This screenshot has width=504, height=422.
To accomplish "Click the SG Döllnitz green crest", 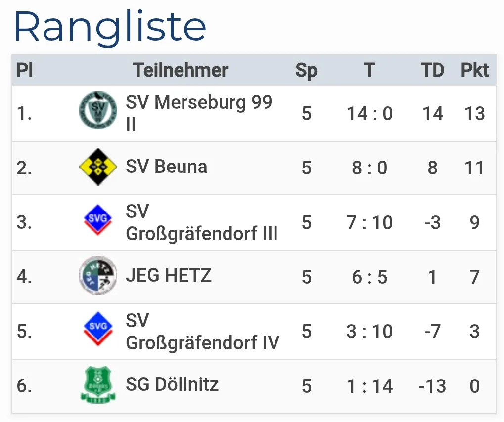I will click(98, 384).
